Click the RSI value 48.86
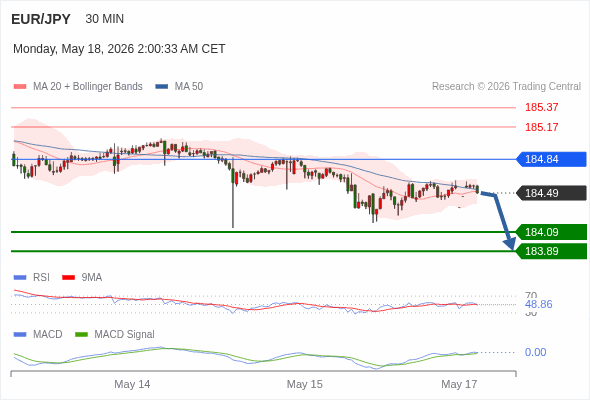590x400 pixels. [538, 304]
